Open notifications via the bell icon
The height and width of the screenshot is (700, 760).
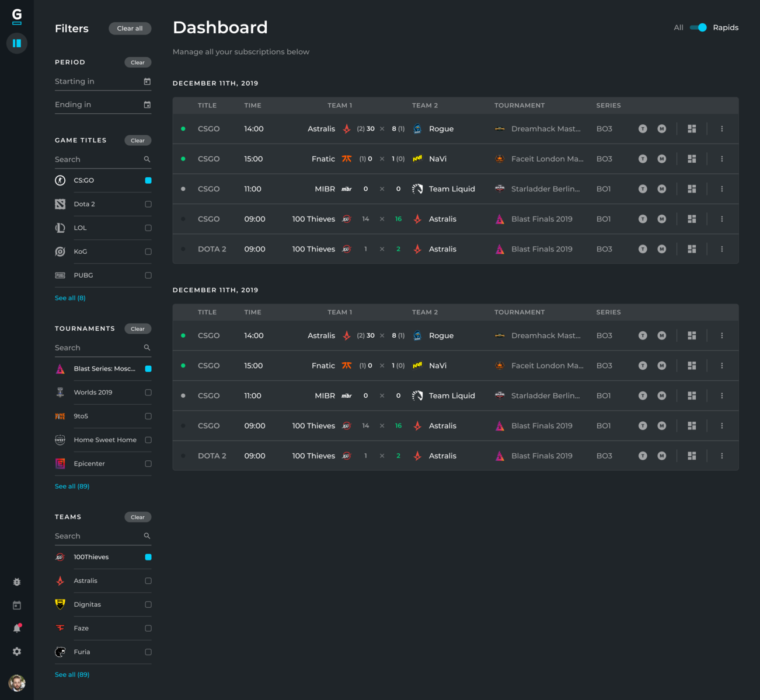[17, 628]
